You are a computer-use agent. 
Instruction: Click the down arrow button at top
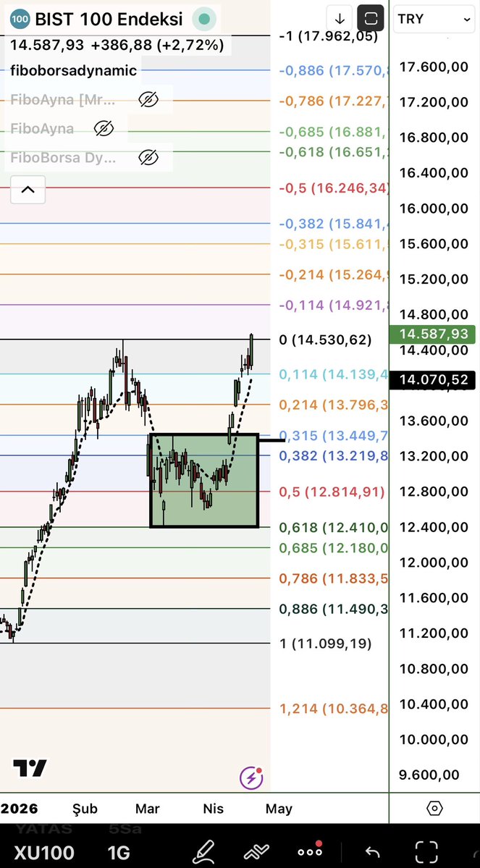pyautogui.click(x=340, y=19)
